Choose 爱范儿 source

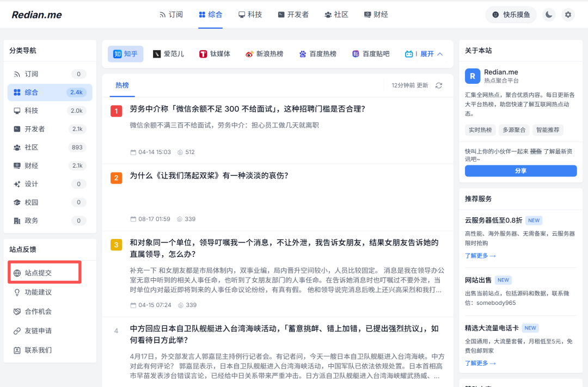click(168, 54)
